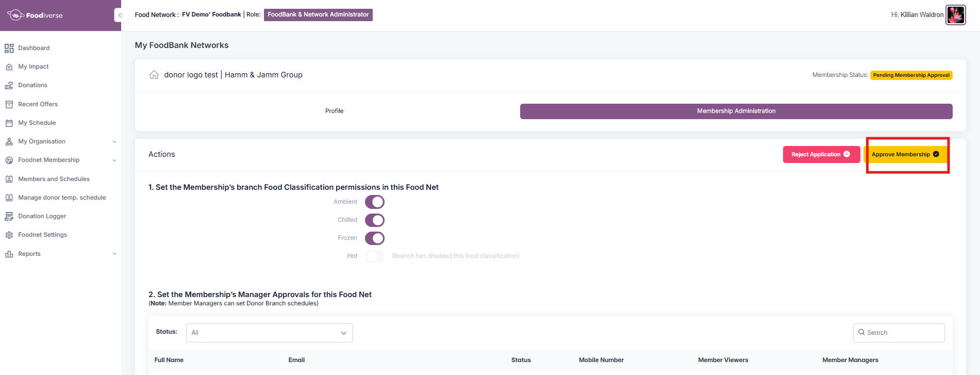Toggle the Chilled food classification switch
This screenshot has height=375, width=980.
(x=375, y=220)
